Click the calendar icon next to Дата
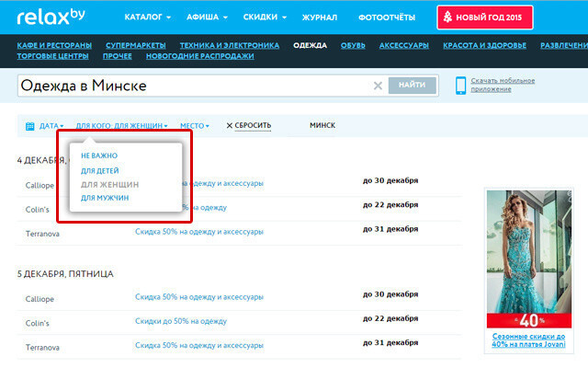Image resolution: width=588 pixels, height=368 pixels. (x=29, y=125)
